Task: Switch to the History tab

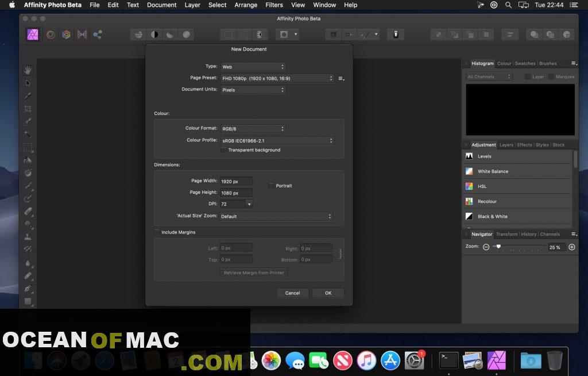Action: pyautogui.click(x=528, y=234)
